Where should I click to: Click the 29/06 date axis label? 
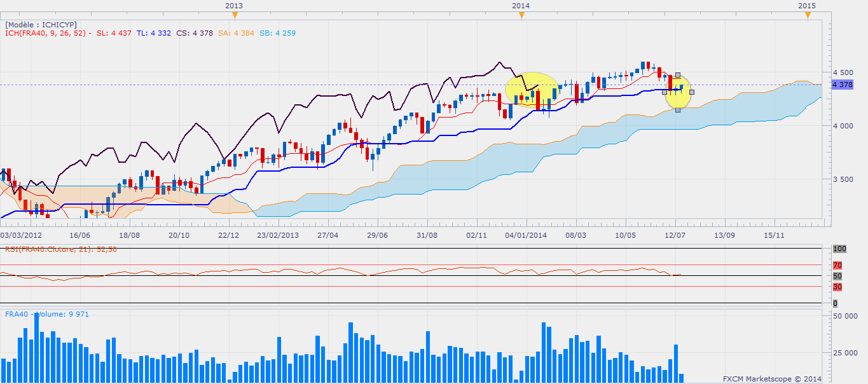coord(378,235)
